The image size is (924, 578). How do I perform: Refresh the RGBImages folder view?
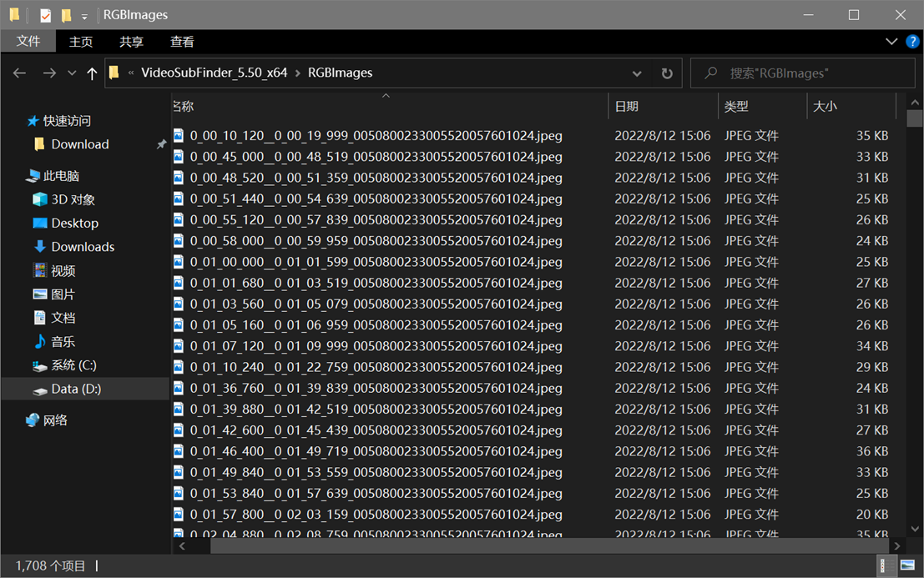666,73
